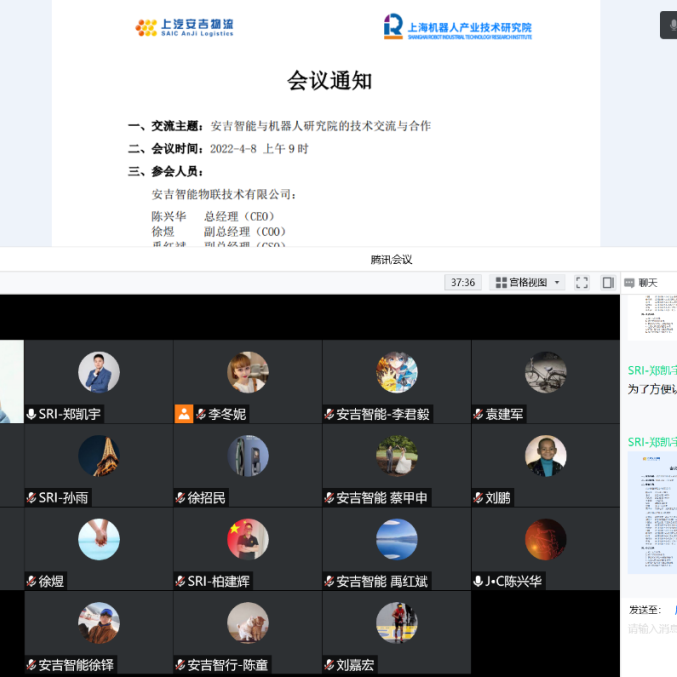Click muted mic icon of 安吉智能 禹红斌
Viewport: 677px width, 677px height.
click(329, 581)
